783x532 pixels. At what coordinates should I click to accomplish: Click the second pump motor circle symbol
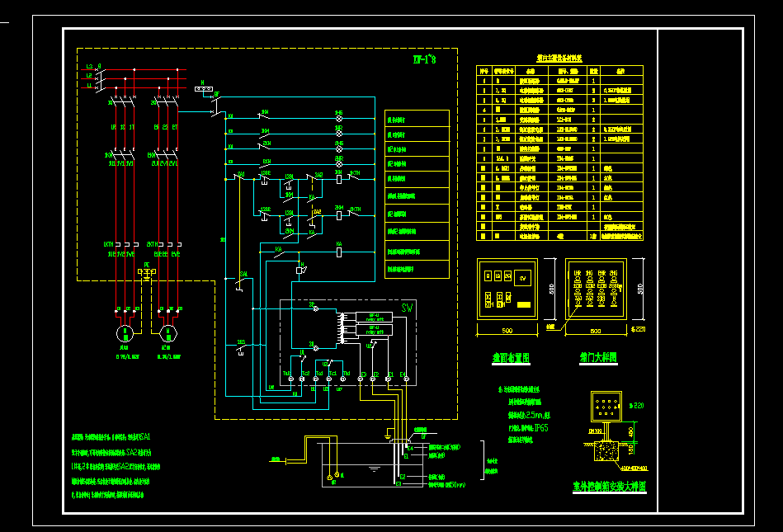pos(168,333)
